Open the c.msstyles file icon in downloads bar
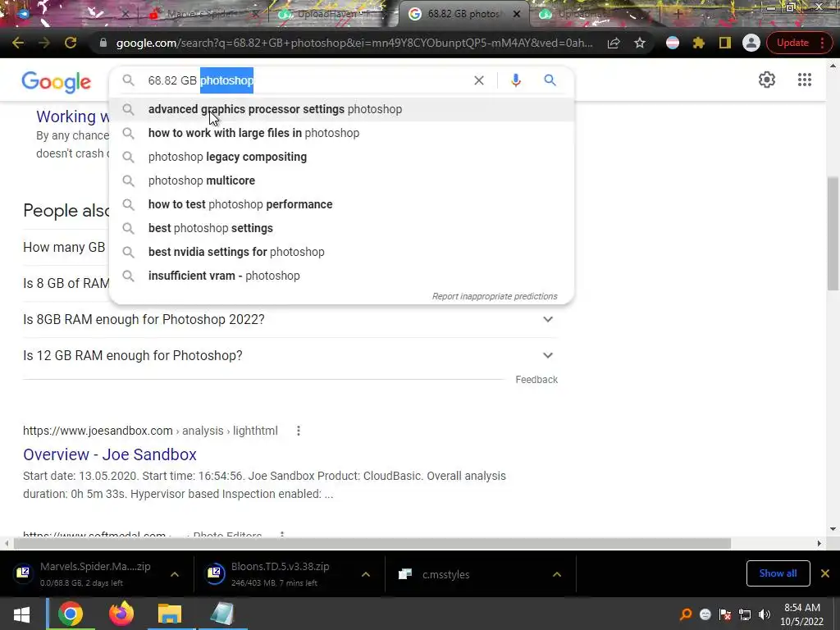This screenshot has height=630, width=840. (x=405, y=574)
